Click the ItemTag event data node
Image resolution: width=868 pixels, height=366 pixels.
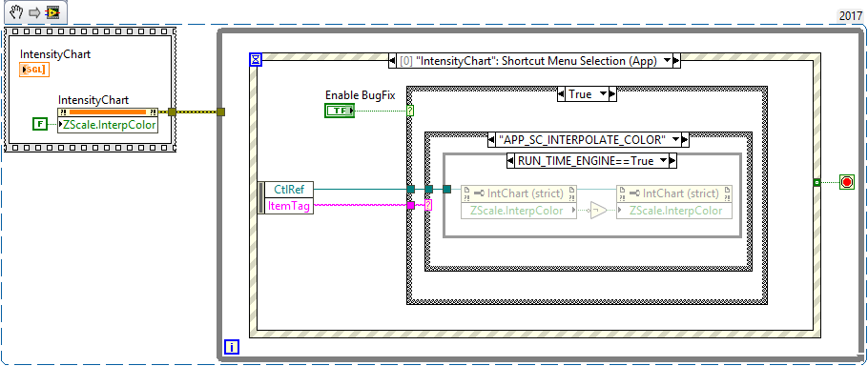point(289,206)
